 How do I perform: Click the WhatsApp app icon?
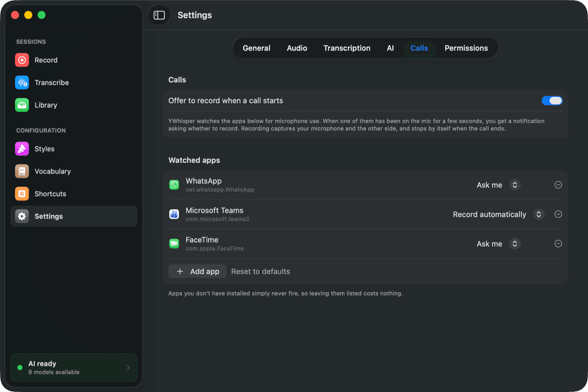[174, 185]
